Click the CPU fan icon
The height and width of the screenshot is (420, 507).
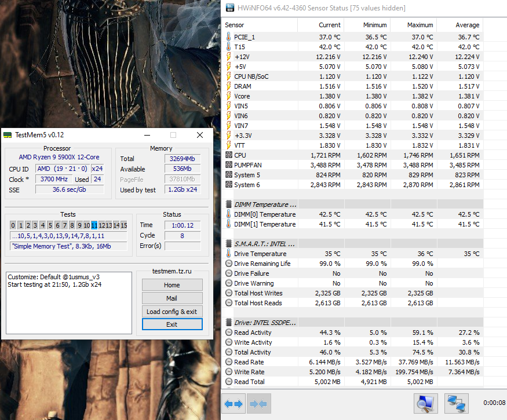[229, 155]
